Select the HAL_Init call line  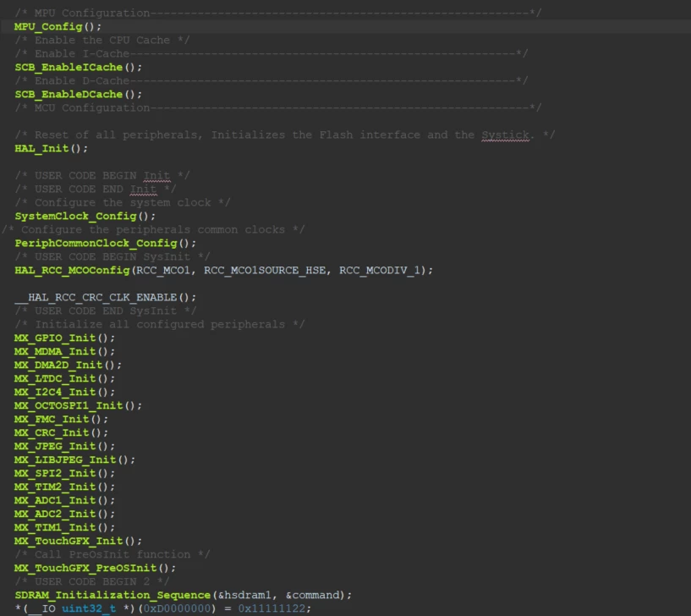51,149
